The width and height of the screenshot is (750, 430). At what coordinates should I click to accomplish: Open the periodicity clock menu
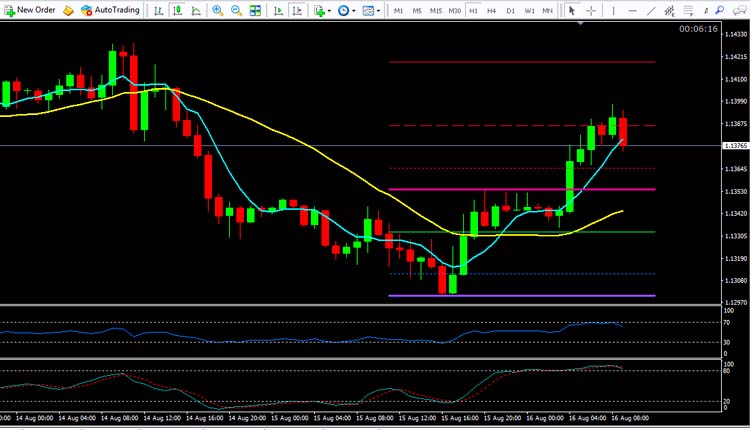(343, 10)
